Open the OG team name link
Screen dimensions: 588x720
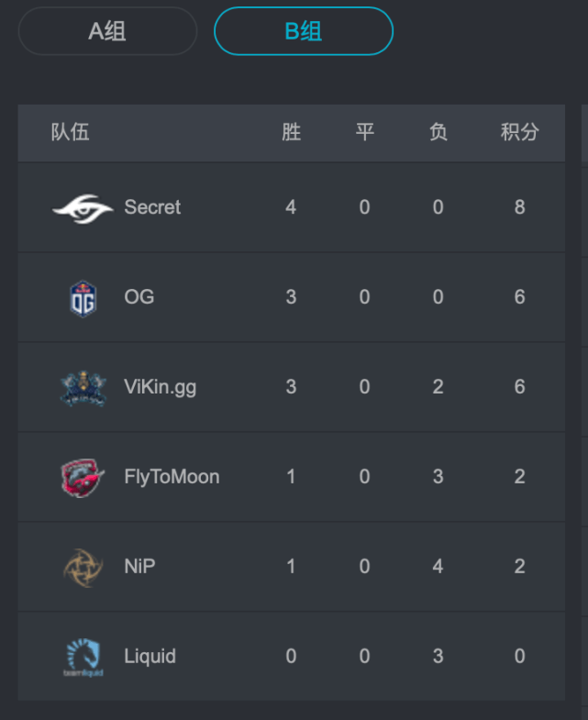pyautogui.click(x=139, y=296)
